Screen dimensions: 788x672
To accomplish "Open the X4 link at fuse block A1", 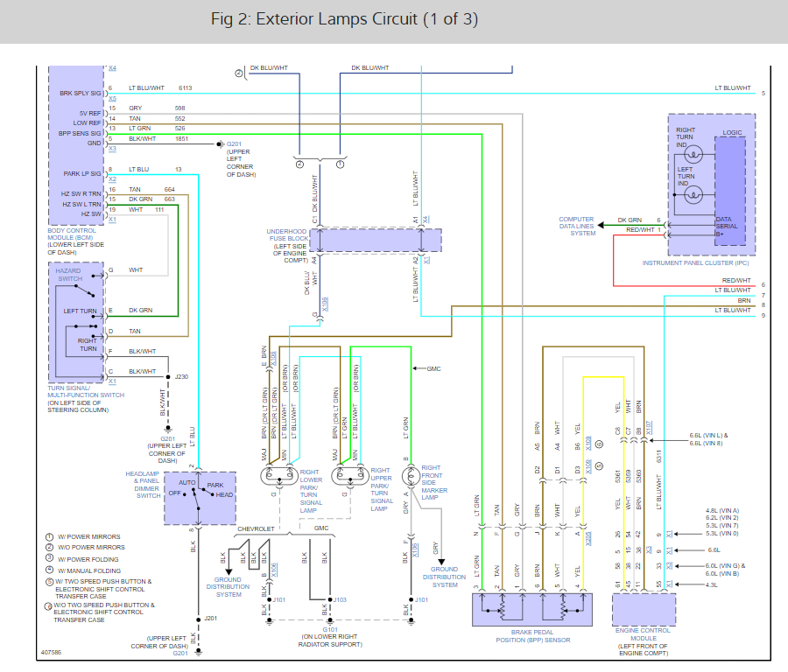I will 426,220.
